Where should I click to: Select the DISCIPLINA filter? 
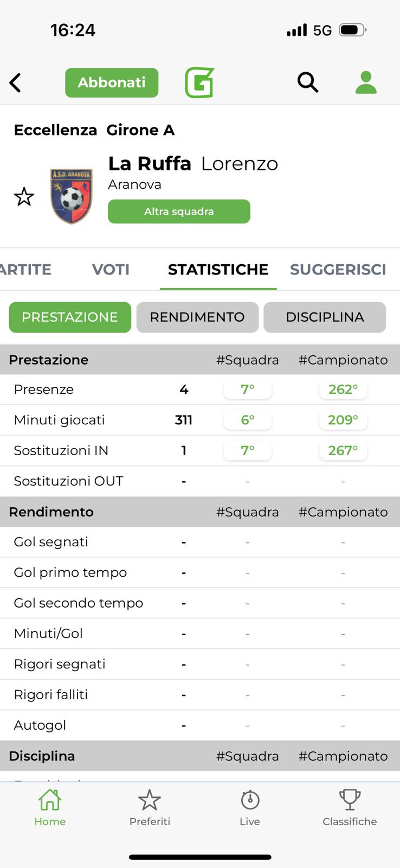point(325,317)
